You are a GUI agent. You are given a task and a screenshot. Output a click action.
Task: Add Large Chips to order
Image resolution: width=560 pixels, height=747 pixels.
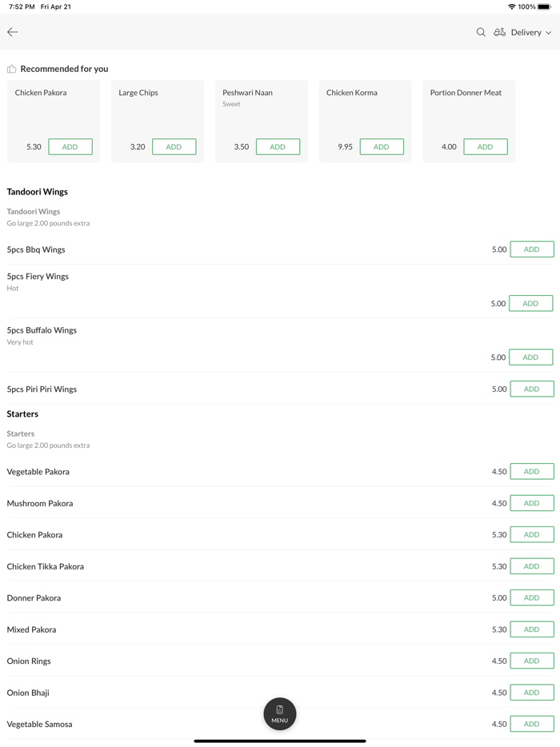[174, 146]
